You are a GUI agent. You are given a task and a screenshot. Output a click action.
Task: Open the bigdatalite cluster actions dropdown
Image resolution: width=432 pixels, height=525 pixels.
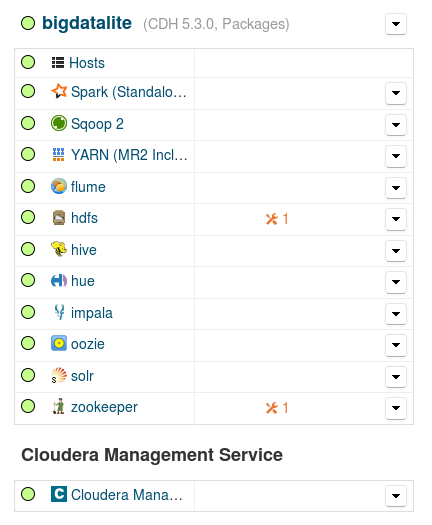tap(396, 24)
